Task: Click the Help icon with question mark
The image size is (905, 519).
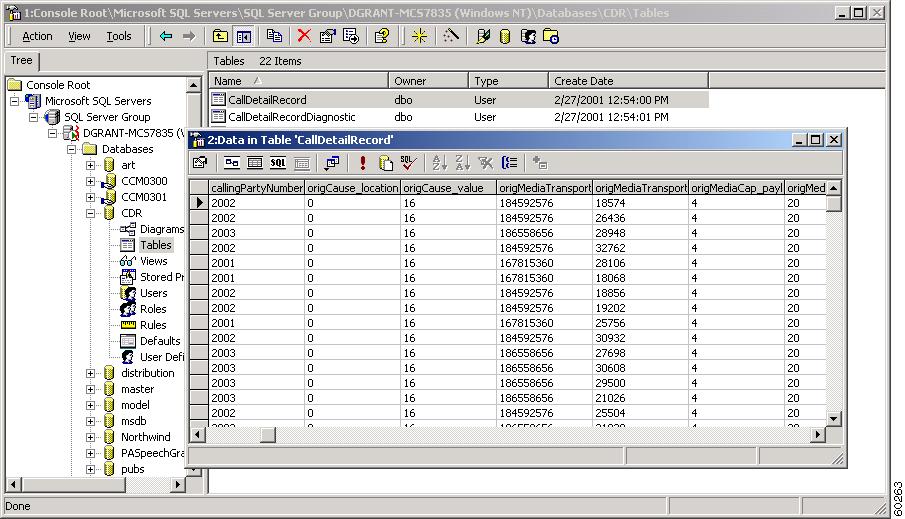Action: click(x=382, y=36)
